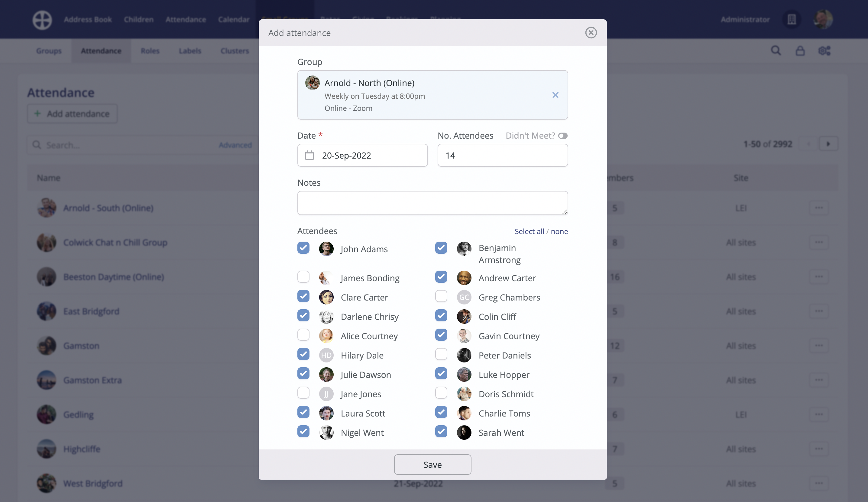Viewport: 868px width, 502px height.
Task: Go to the next page of results
Action: tap(828, 144)
